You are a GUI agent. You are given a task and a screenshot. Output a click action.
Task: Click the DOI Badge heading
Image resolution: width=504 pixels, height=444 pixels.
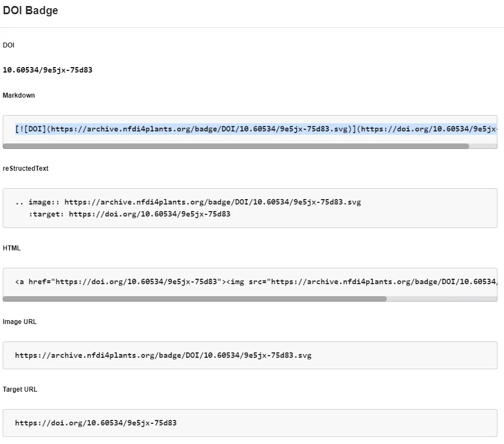click(x=31, y=10)
